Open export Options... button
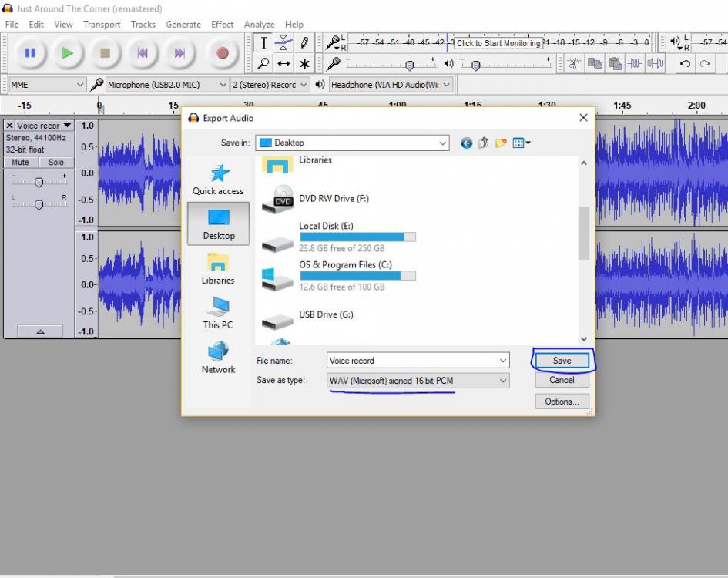Viewport: 728px width, 578px height. pyautogui.click(x=562, y=402)
